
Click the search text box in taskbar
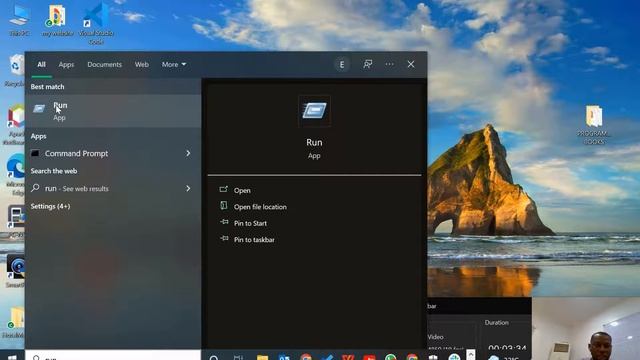(113, 355)
